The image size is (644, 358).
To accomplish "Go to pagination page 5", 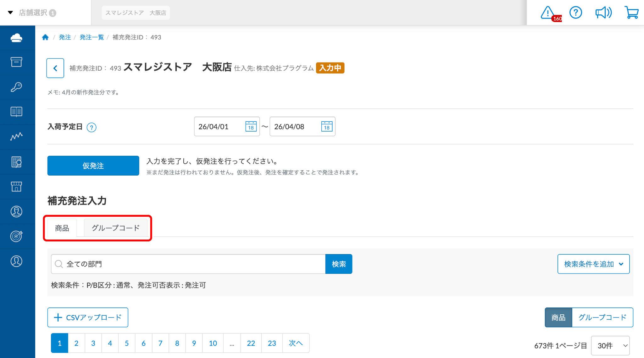I will [x=127, y=343].
